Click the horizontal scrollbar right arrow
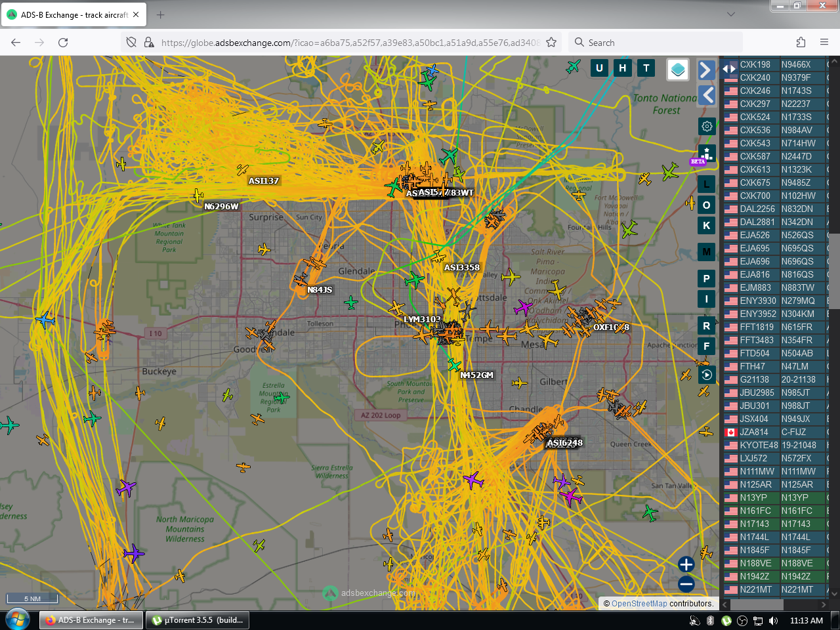The height and width of the screenshot is (630, 840). [824, 604]
